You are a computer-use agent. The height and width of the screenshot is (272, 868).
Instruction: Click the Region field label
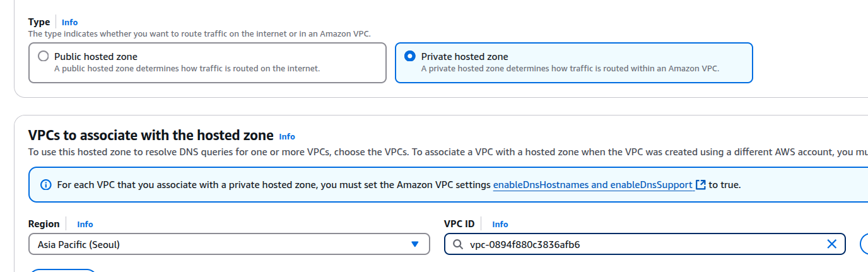point(44,224)
